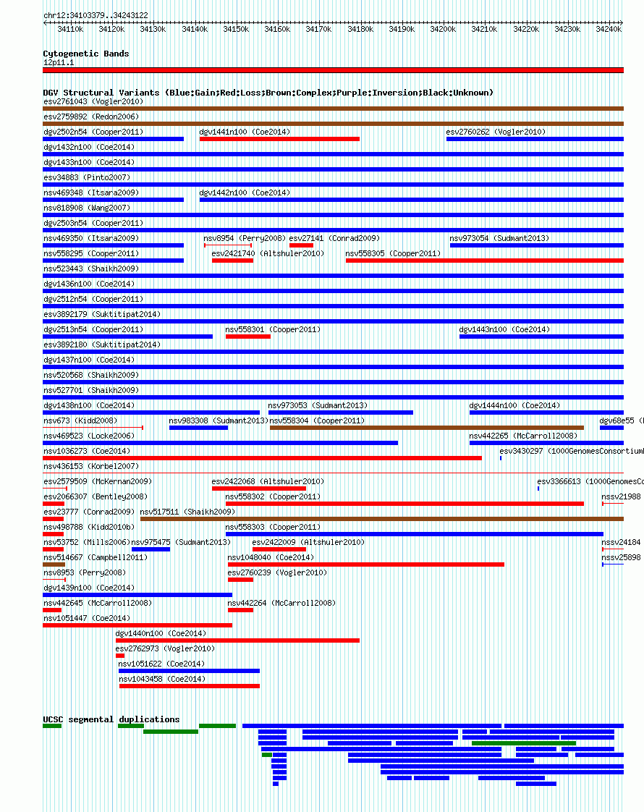This screenshot has width=644, height=812.
Task: Select nsv1036273 (Coe2014) loss variant
Action: (262, 458)
